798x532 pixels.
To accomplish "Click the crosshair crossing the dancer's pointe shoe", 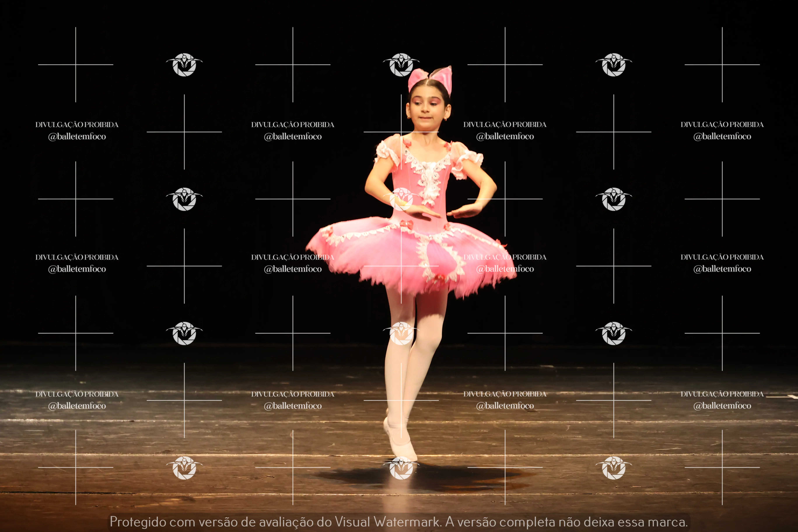I will pos(401,400).
